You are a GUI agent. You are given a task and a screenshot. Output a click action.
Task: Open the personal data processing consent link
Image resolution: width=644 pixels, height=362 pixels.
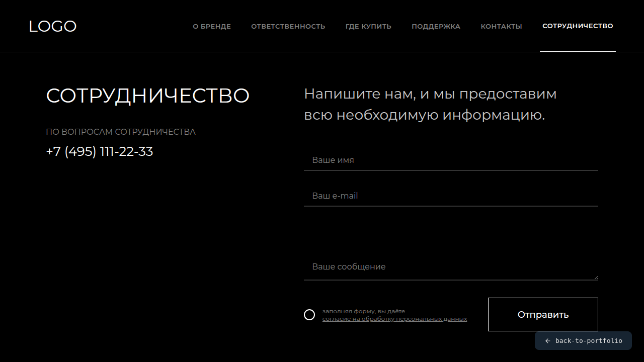394,319
